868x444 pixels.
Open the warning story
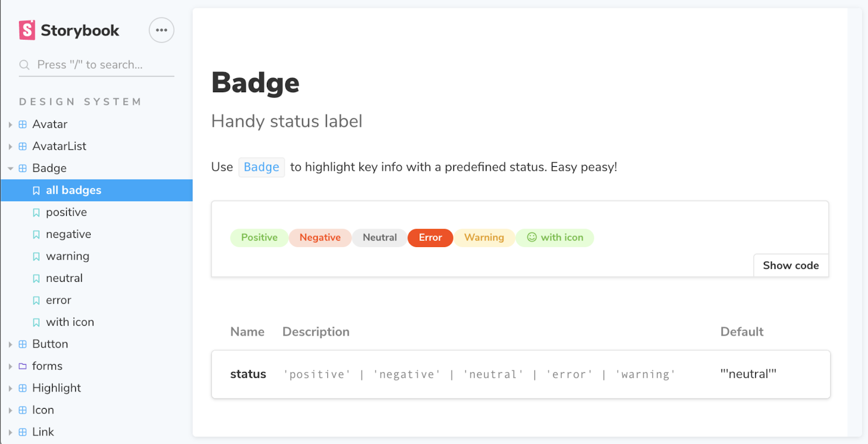pyautogui.click(x=67, y=256)
